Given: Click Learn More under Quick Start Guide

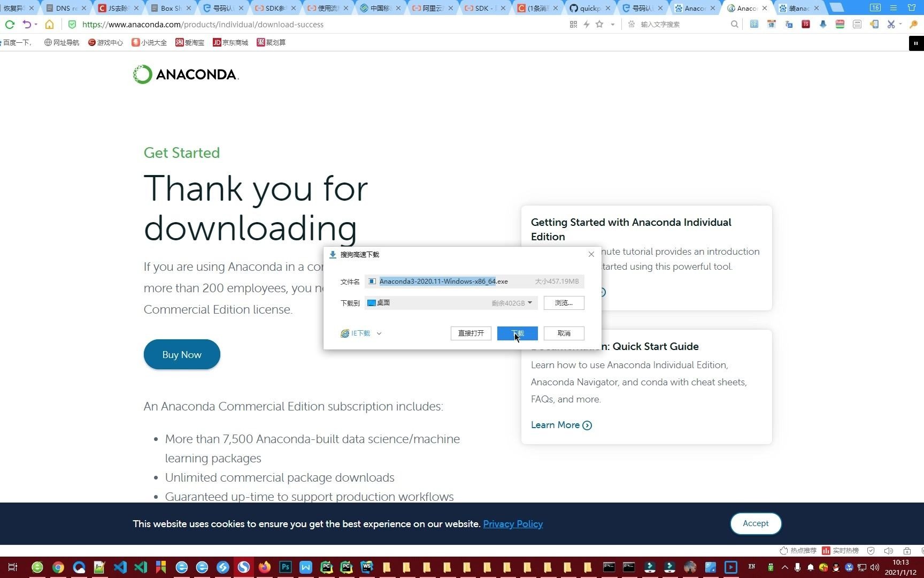Looking at the screenshot, I should point(561,425).
